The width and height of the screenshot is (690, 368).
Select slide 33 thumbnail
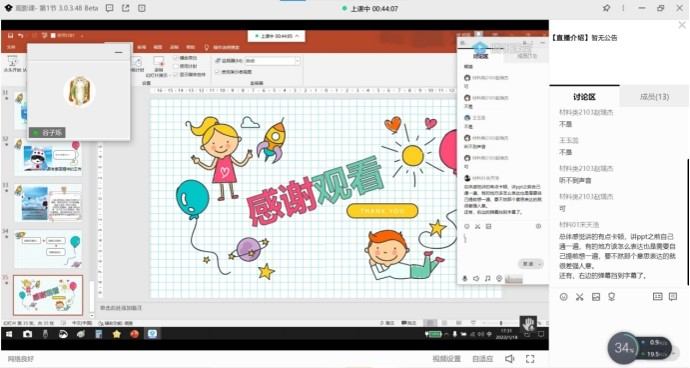point(48,203)
